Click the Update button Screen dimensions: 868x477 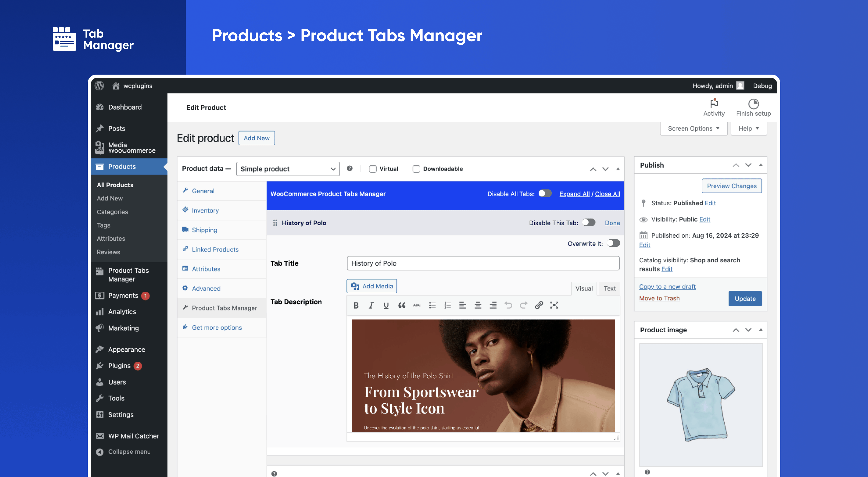click(x=745, y=298)
